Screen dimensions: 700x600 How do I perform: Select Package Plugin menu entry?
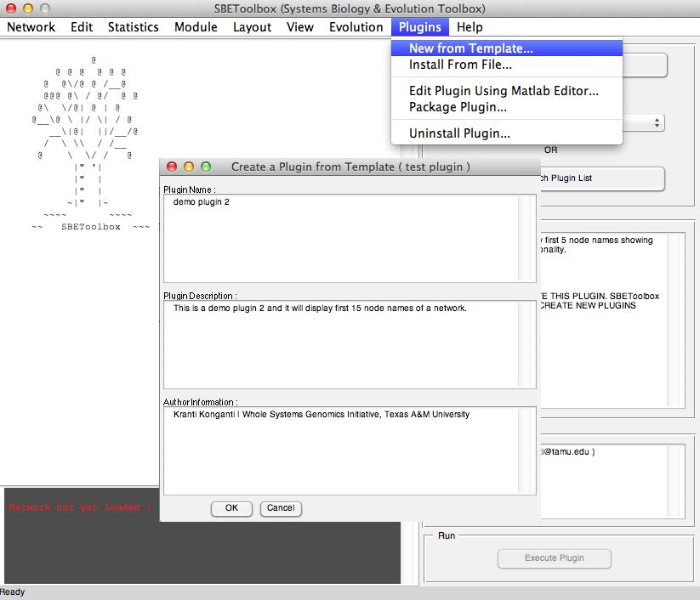[507, 107]
